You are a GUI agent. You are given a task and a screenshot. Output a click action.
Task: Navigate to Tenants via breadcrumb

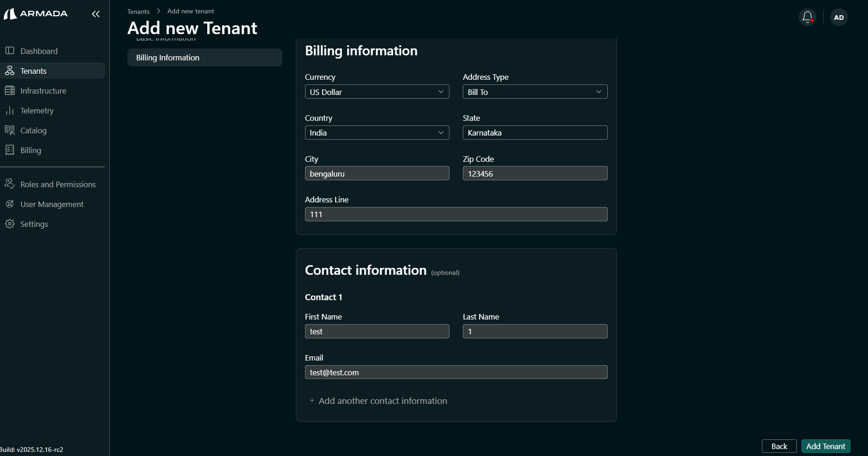click(x=138, y=11)
